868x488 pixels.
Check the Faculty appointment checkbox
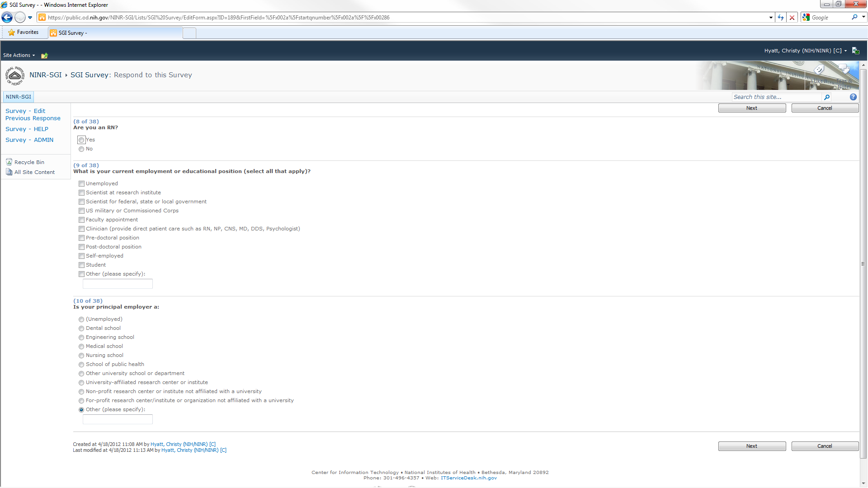pyautogui.click(x=82, y=220)
